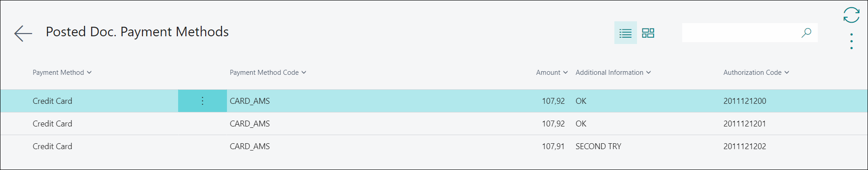Go back using the left arrow icon
This screenshot has width=868, height=170.
23,33
